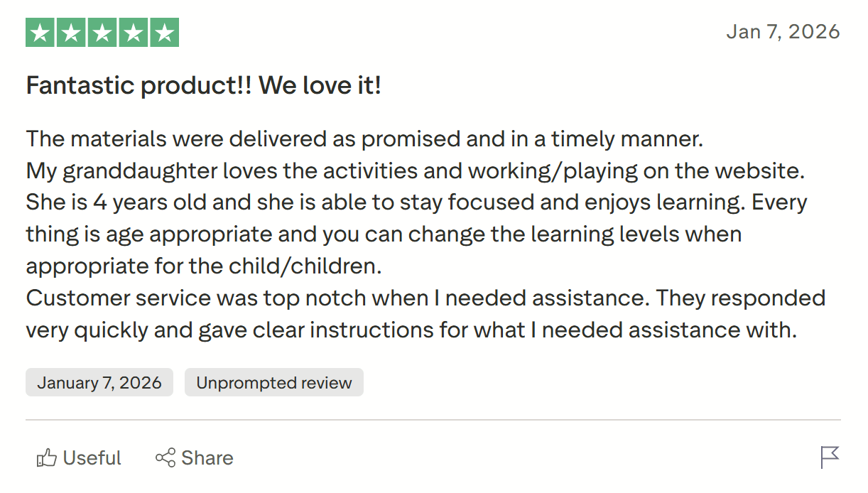The height and width of the screenshot is (493, 868).
Task: Click the flag toggle to report the review
Action: click(831, 457)
